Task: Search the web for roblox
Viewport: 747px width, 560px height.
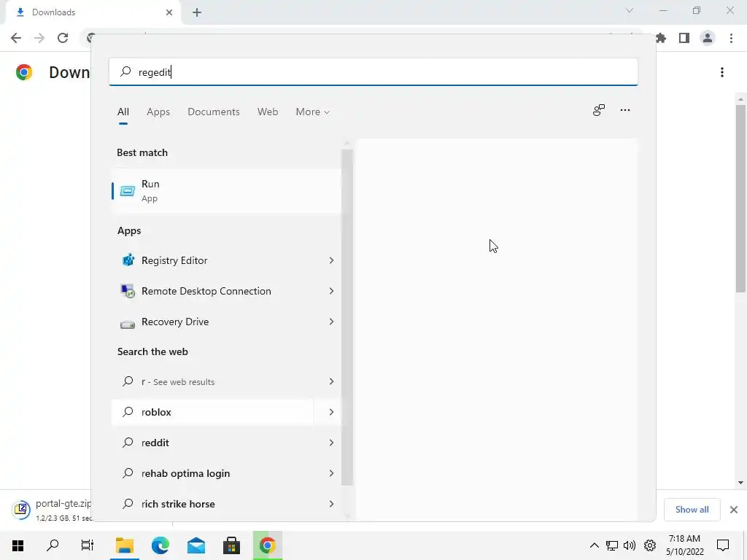Action: coord(212,412)
